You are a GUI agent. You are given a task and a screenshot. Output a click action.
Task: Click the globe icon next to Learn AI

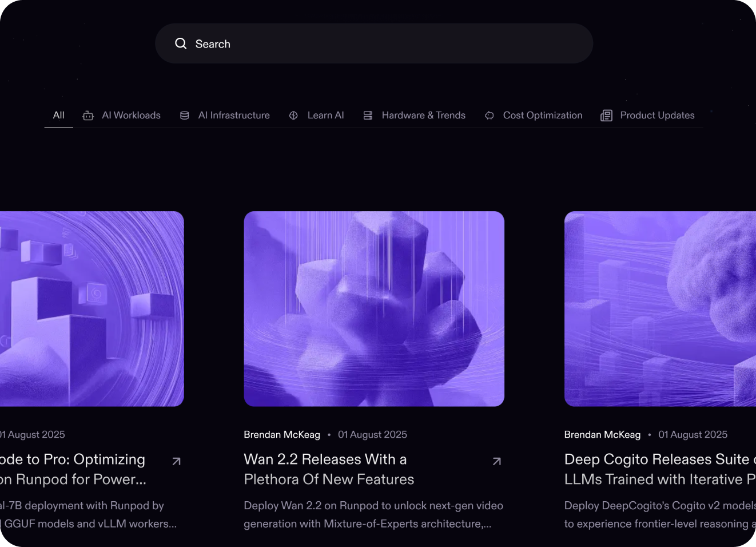[293, 115]
